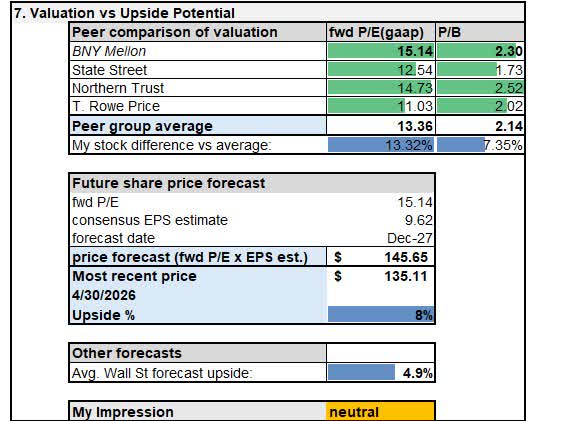576x421 pixels.
Task: Click the 'Peer comparison of valuation' header
Action: pyautogui.click(x=175, y=32)
